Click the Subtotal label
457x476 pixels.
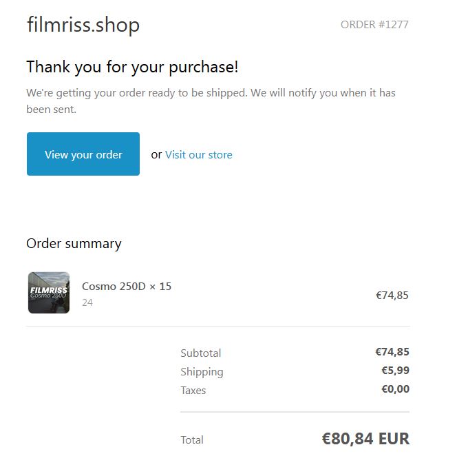click(200, 353)
